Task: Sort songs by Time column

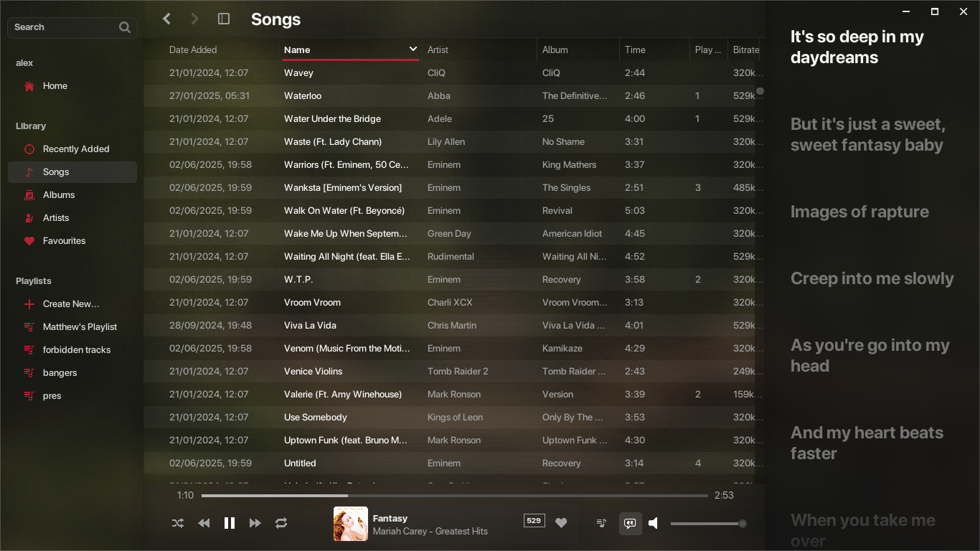Action: [x=635, y=50]
